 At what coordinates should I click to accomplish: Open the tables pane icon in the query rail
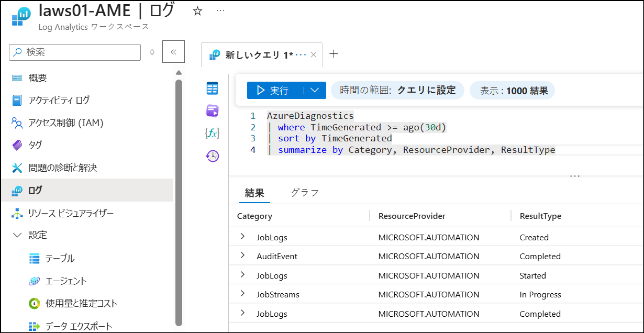(x=212, y=88)
